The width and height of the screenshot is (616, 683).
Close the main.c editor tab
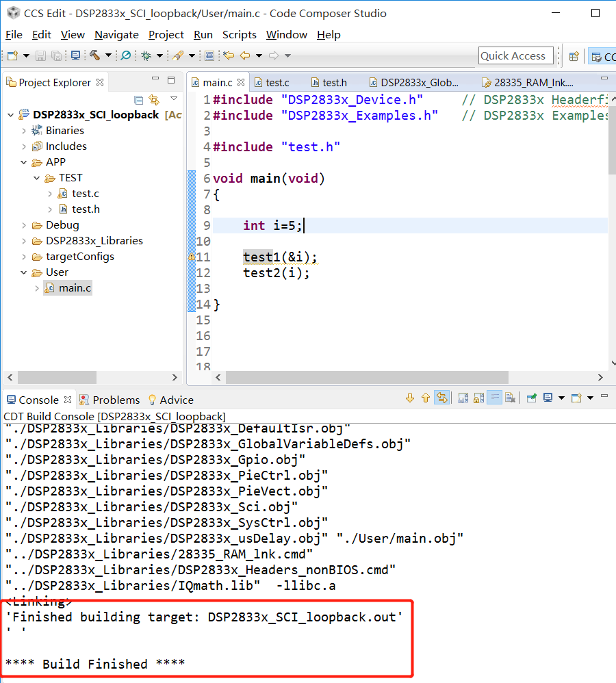click(241, 82)
